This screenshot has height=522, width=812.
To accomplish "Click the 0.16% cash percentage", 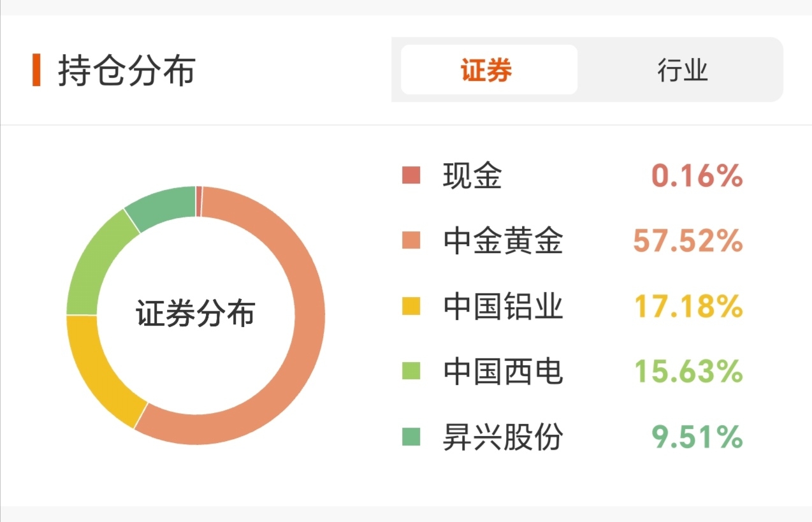I will point(697,176).
